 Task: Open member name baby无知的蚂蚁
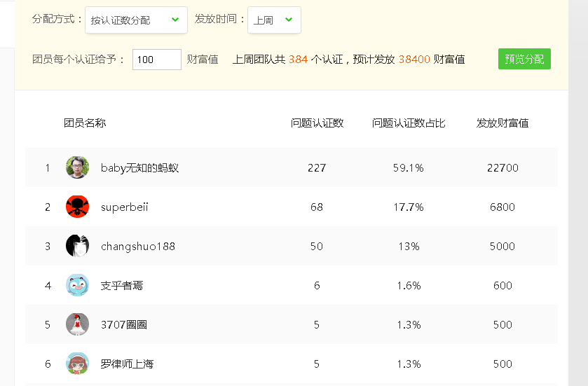tap(139, 168)
